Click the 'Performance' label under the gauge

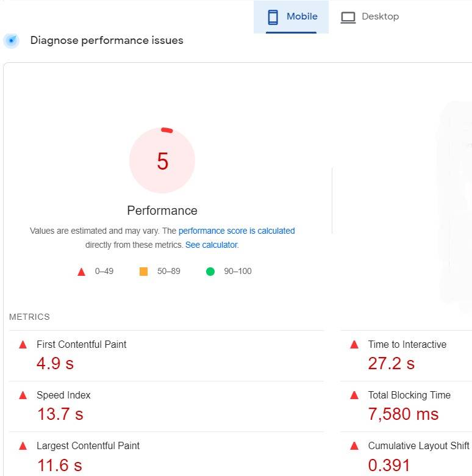click(162, 211)
